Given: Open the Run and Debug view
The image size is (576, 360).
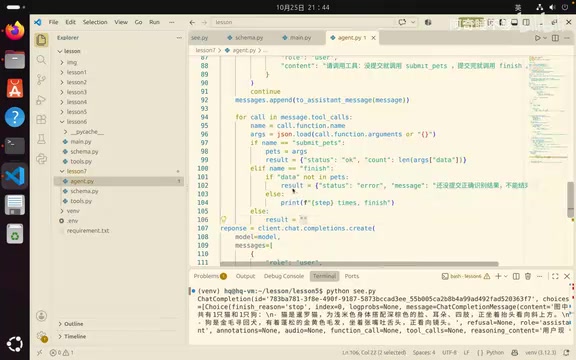Looking at the screenshot, I should coord(41,100).
